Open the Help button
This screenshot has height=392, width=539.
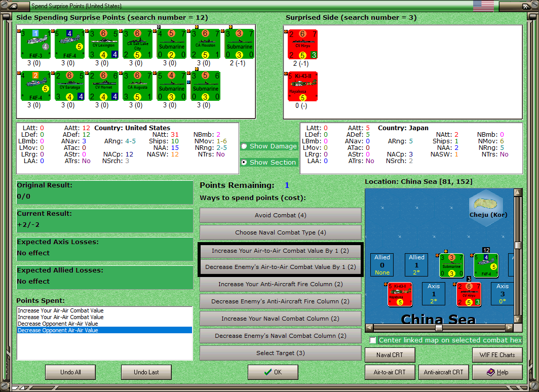point(497,372)
